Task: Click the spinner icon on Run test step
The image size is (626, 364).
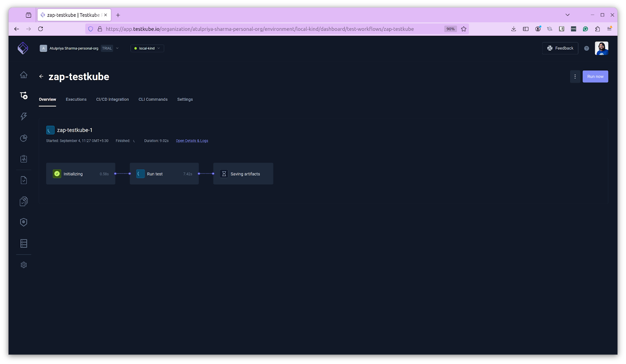Action: pos(140,174)
